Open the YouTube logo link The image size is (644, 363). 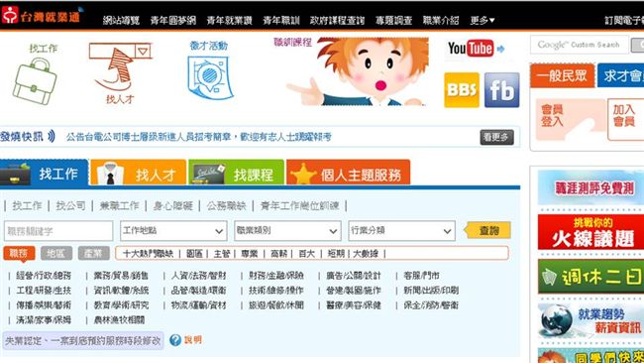coord(471,49)
